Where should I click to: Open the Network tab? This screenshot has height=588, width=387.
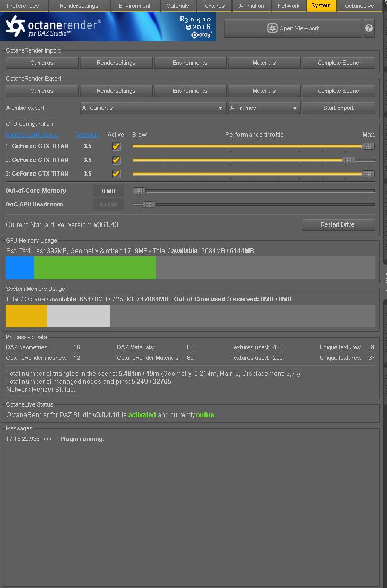289,6
